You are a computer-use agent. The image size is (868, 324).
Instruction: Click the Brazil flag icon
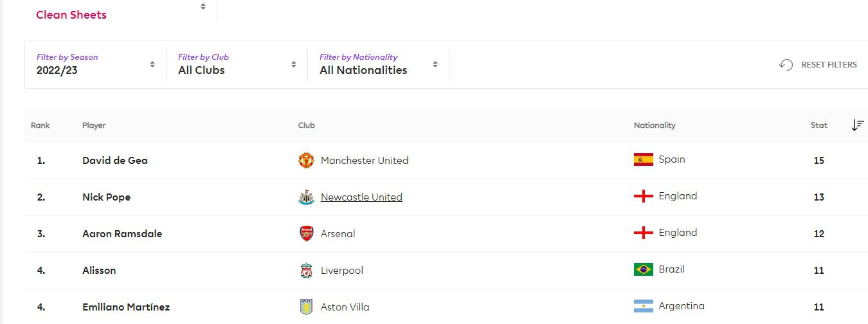(644, 269)
